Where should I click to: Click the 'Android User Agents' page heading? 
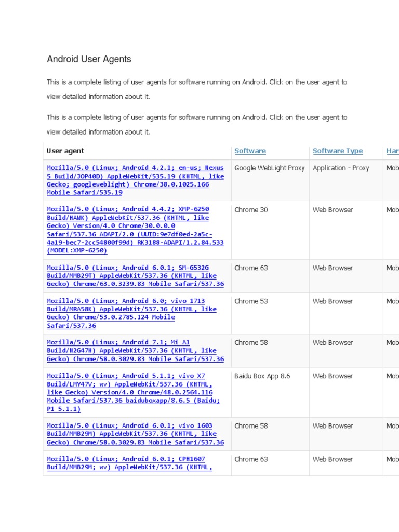tap(89, 59)
